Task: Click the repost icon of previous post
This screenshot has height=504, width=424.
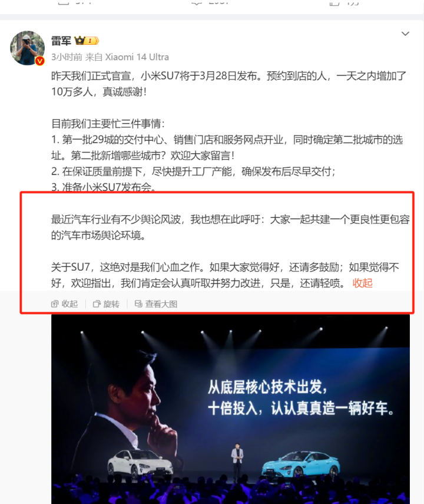Action: (63, 2)
